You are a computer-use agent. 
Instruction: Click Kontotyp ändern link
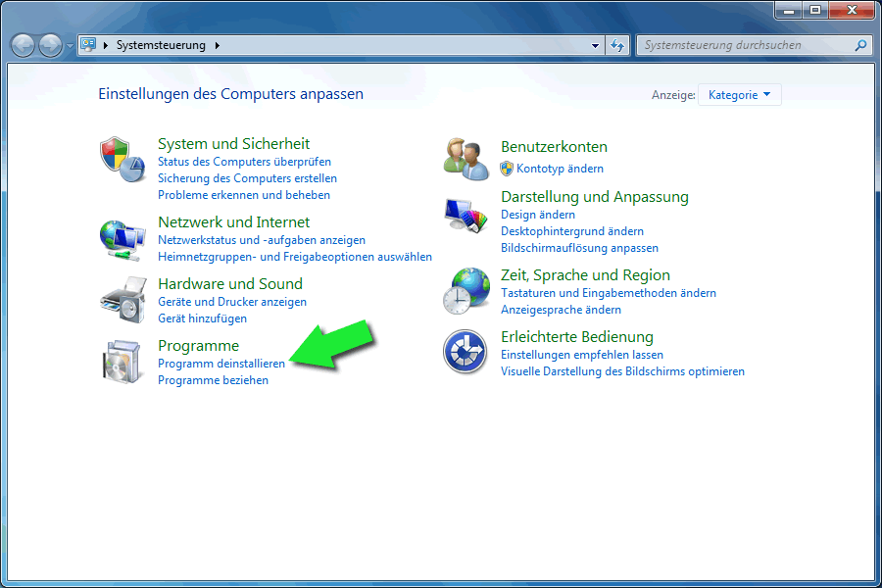click(560, 169)
